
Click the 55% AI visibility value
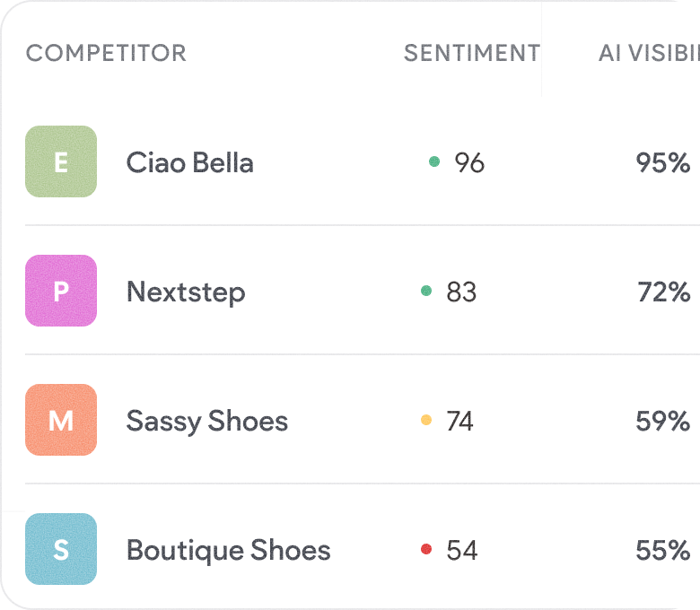click(663, 550)
